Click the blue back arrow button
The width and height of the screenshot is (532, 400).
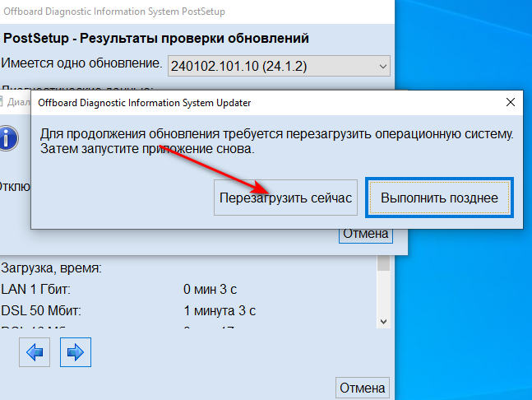[35, 352]
